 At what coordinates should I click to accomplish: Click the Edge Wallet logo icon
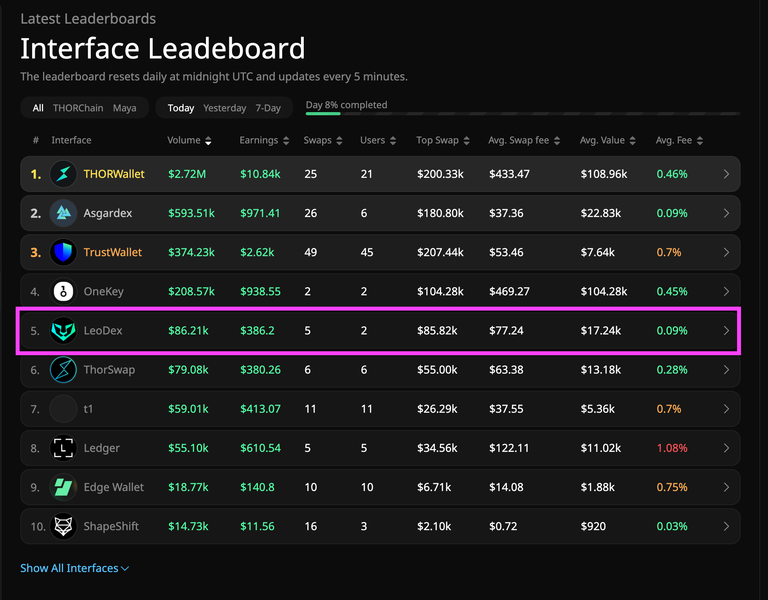(63, 487)
